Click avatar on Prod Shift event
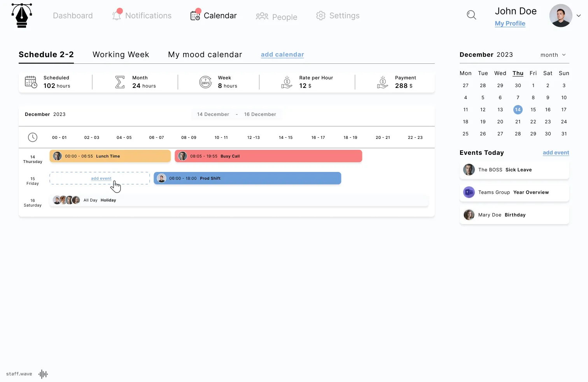This screenshot has height=382, width=588. pos(162,178)
